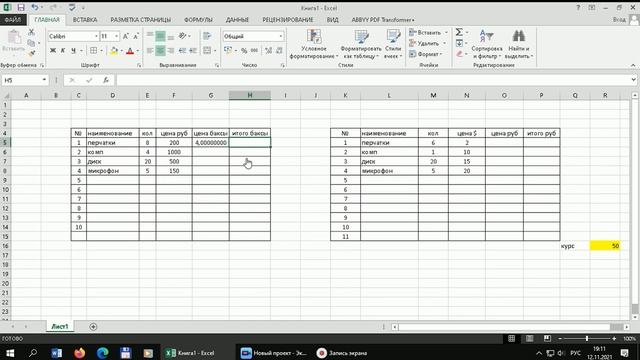This screenshot has width=640, height=360.
Task: Open the Calibri font name dropdown
Action: tap(96, 36)
